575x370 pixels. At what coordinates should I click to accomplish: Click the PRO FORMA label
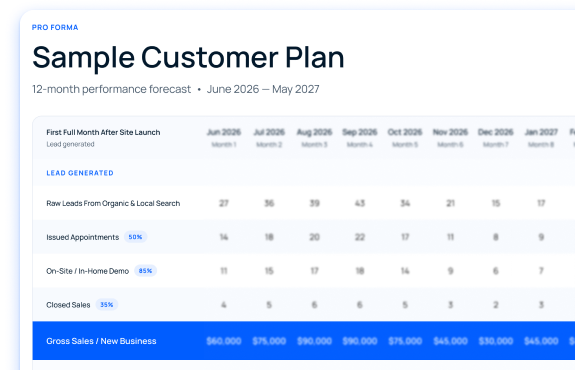pyautogui.click(x=55, y=28)
